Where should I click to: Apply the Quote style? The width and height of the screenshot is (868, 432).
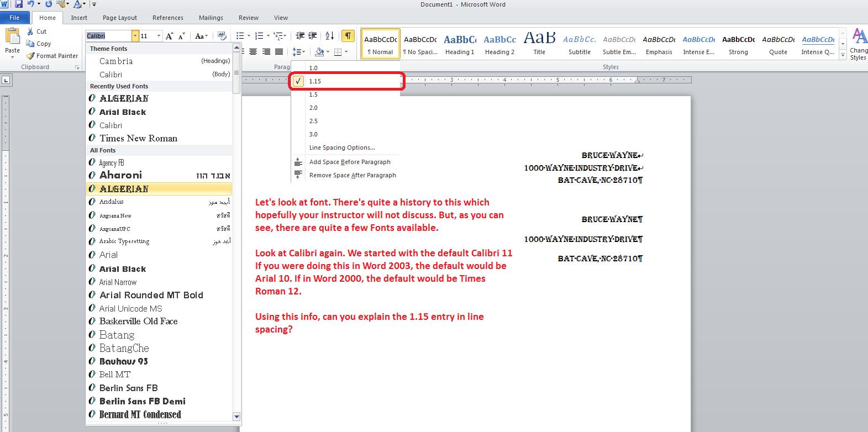pos(778,44)
